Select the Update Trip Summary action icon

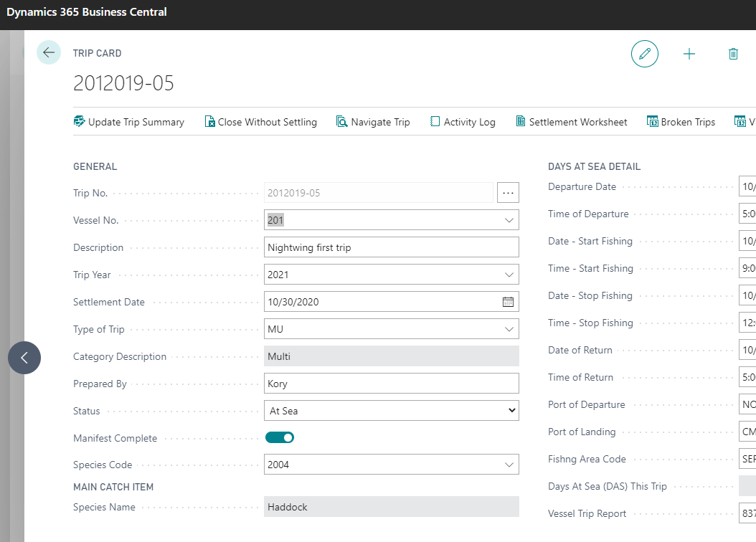[80, 121]
